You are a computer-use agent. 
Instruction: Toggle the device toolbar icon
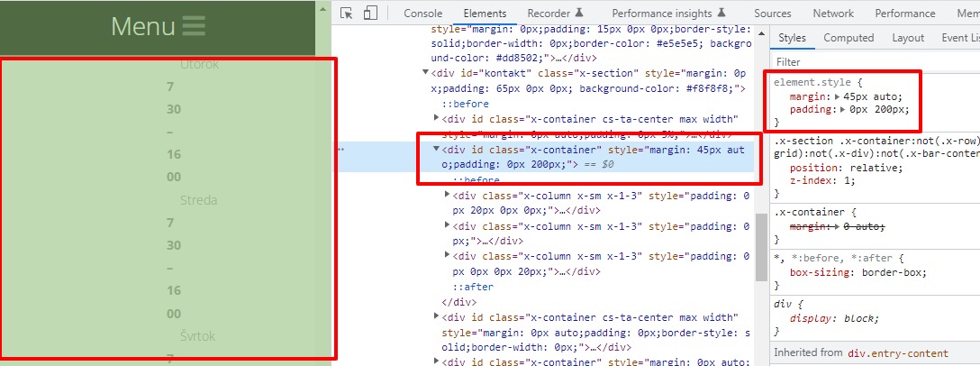click(370, 14)
